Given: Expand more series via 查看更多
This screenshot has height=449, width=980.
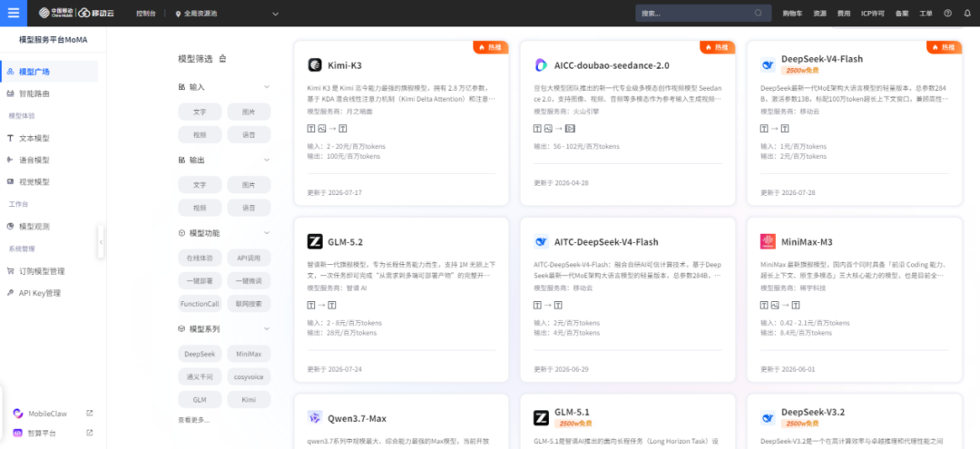Looking at the screenshot, I should (x=193, y=420).
